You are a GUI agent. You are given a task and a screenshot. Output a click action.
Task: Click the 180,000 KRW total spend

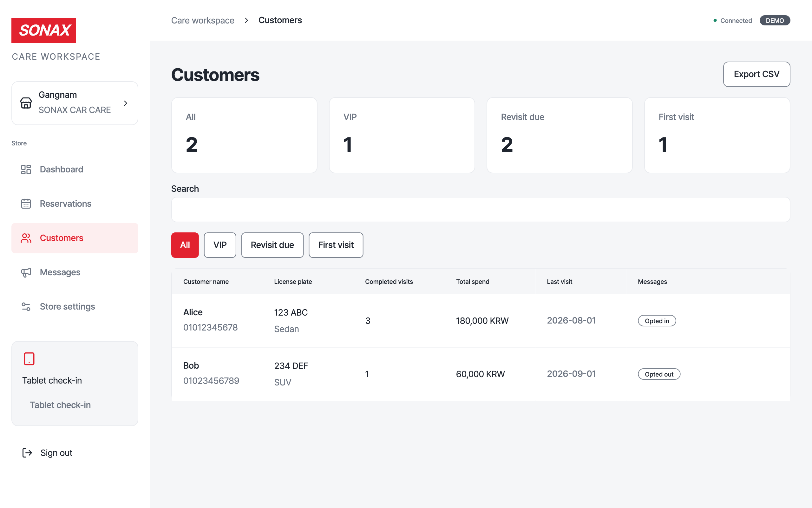482,321
